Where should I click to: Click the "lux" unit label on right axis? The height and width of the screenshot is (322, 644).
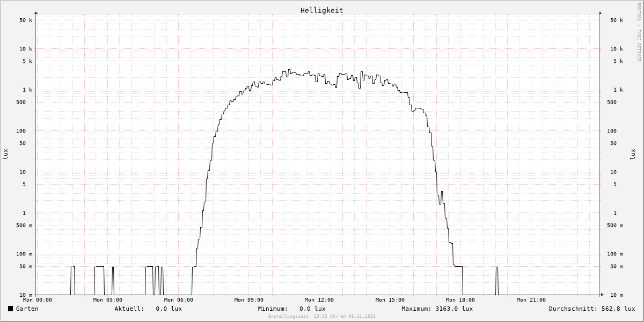[x=633, y=154]
